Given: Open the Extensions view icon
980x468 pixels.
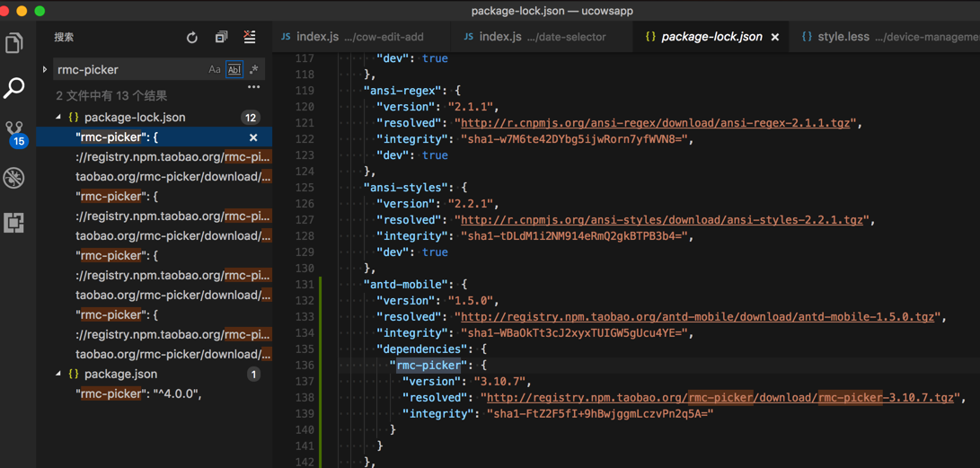Looking at the screenshot, I should coord(14,223).
